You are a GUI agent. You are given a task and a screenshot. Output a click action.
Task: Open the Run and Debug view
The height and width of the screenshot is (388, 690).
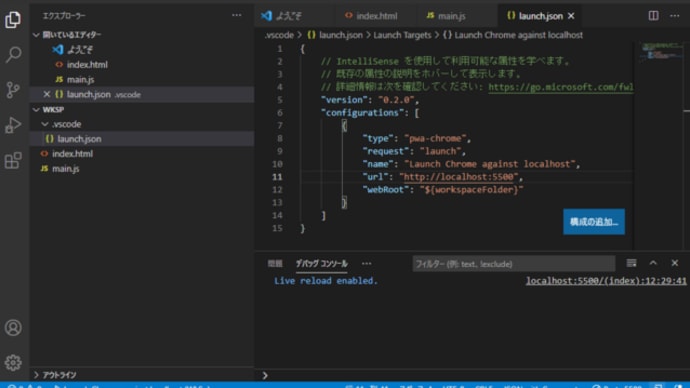(13, 125)
